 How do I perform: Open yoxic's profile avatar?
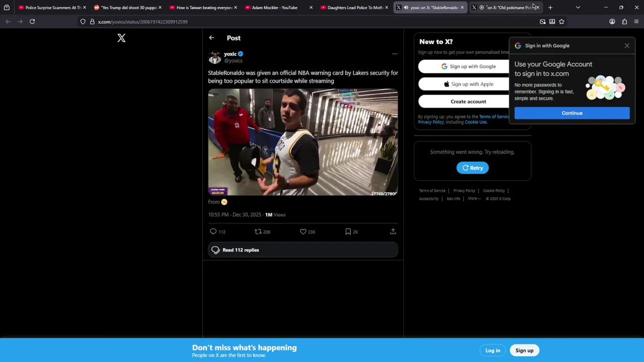pos(215,57)
